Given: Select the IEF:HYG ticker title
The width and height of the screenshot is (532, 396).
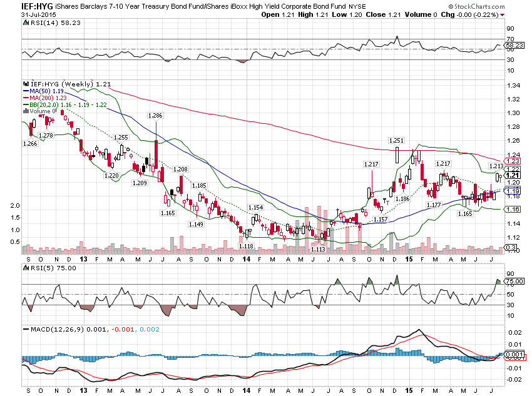Looking at the screenshot, I should [37, 6].
